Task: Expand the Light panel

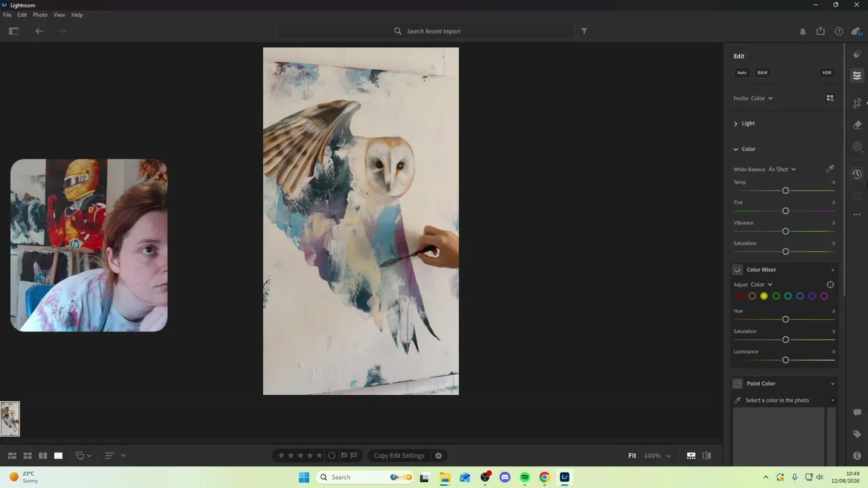Action: [x=745, y=123]
